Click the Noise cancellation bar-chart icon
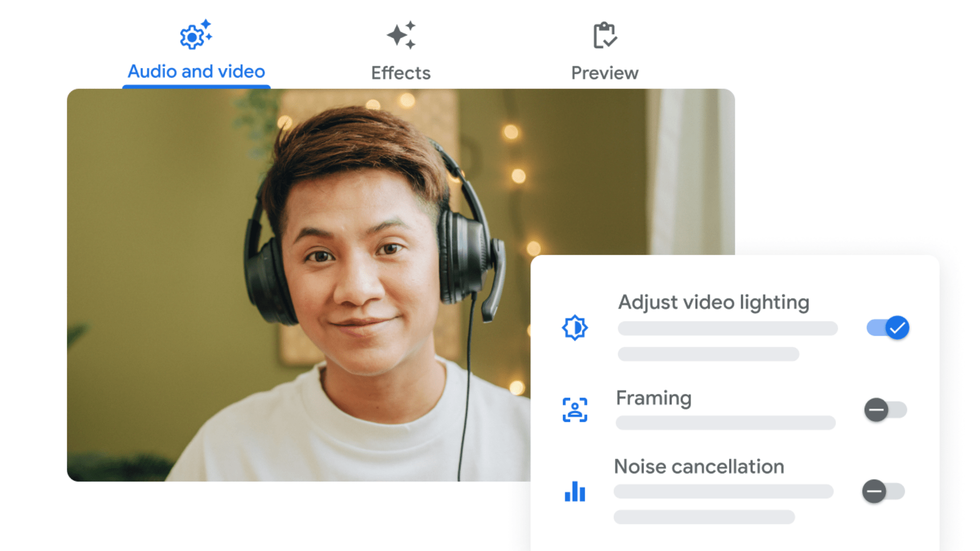 click(575, 492)
